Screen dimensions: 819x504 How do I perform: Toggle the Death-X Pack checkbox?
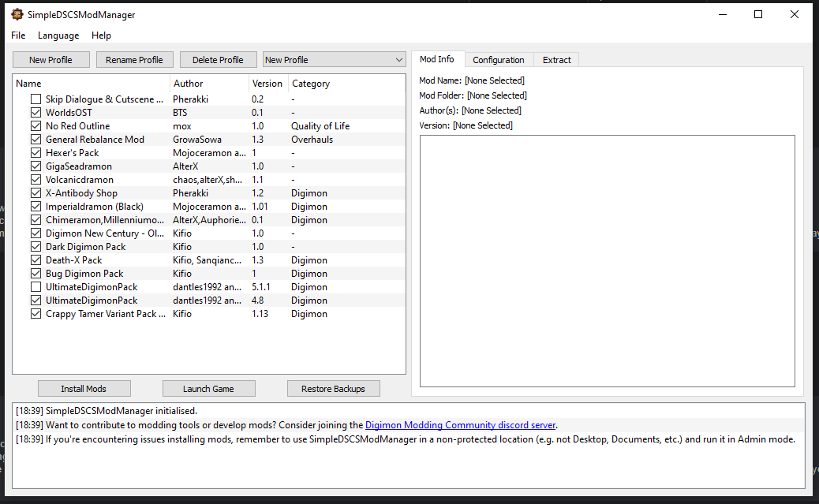(36, 260)
